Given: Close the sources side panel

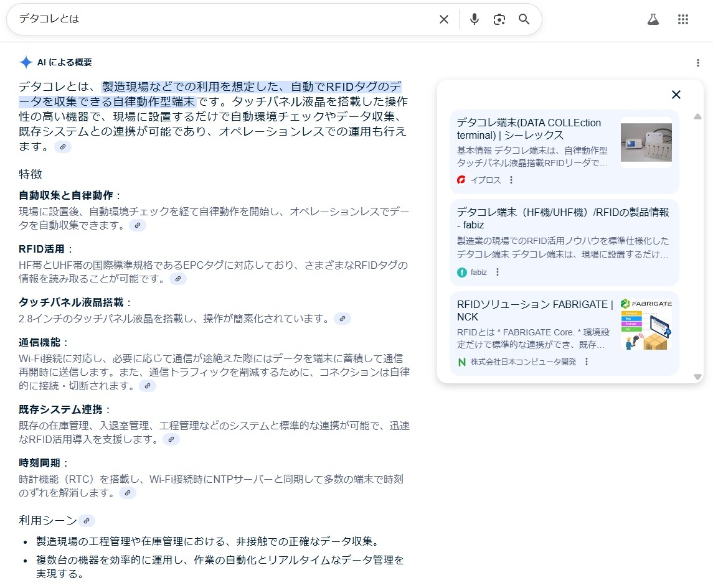Looking at the screenshot, I should point(676,95).
